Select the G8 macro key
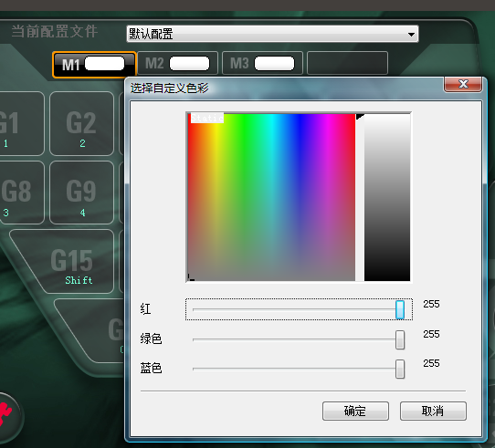 pos(19,193)
